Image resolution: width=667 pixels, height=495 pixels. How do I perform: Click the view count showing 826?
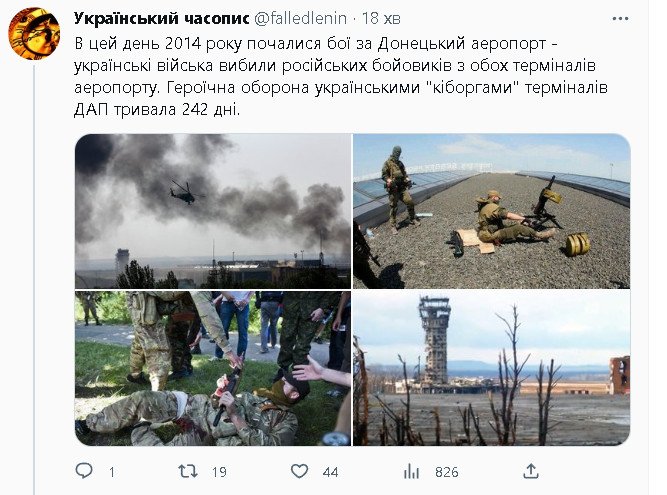[447, 472]
